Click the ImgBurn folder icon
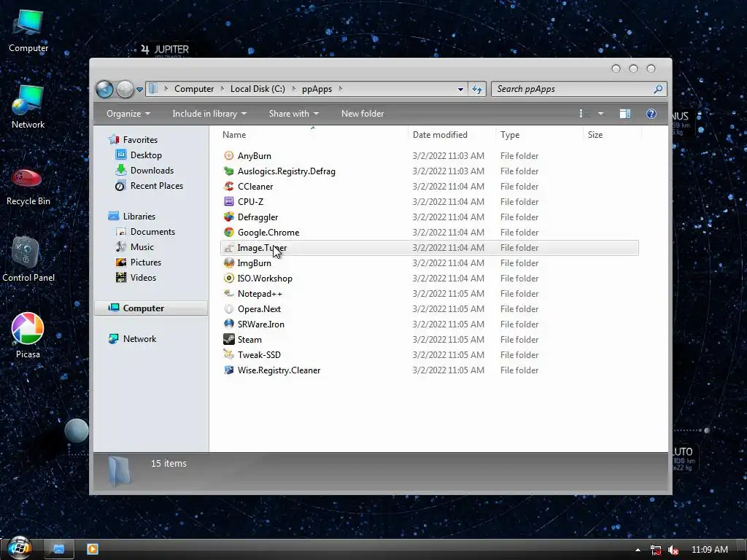747x560 pixels. tap(228, 262)
